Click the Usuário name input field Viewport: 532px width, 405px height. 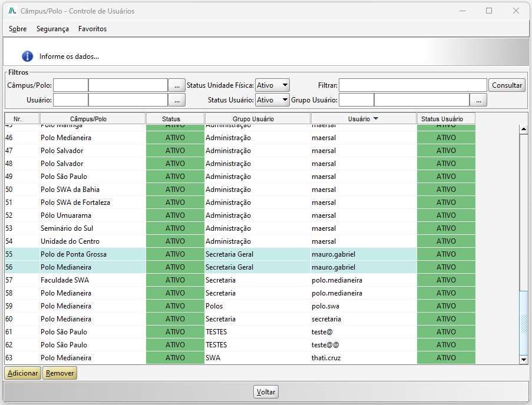128,100
